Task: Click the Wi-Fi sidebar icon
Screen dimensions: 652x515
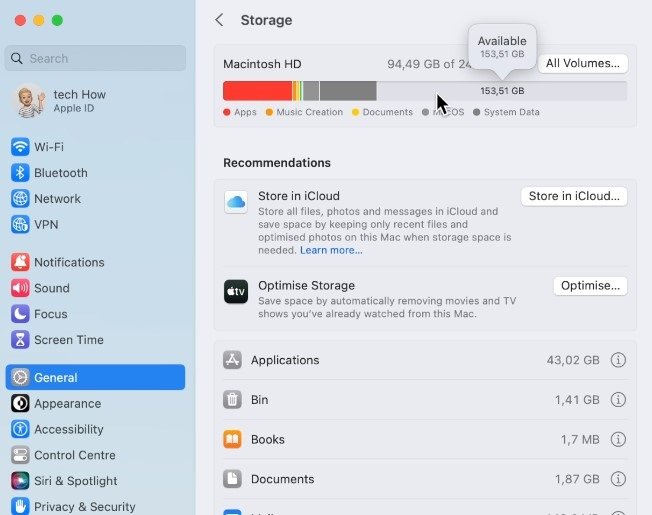Action: 20,147
